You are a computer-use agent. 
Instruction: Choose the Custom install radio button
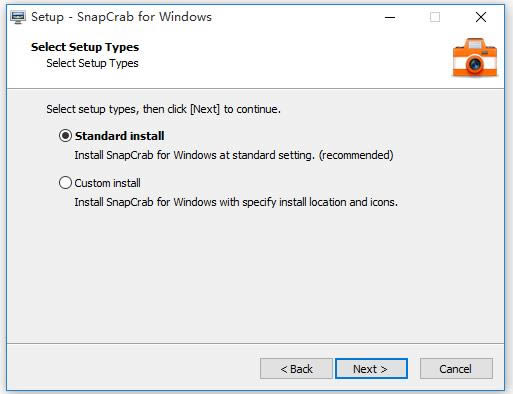pyautogui.click(x=65, y=183)
